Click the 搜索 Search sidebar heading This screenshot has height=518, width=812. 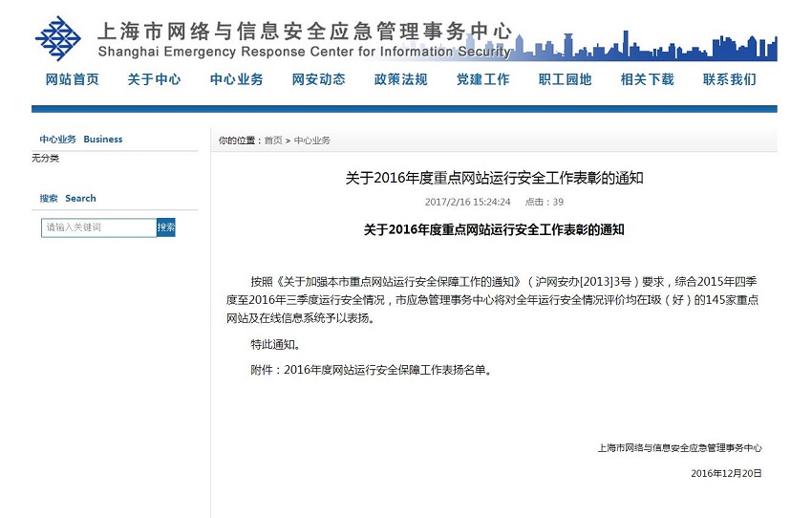(68, 199)
